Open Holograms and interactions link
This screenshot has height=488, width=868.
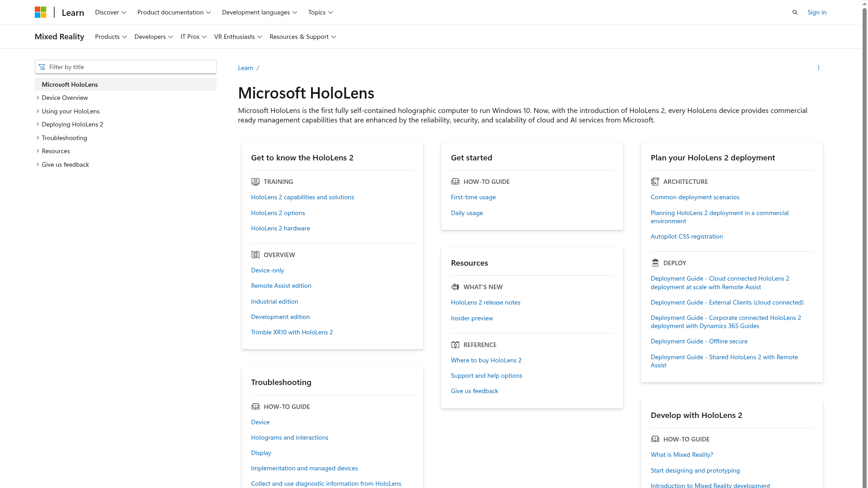tap(290, 437)
